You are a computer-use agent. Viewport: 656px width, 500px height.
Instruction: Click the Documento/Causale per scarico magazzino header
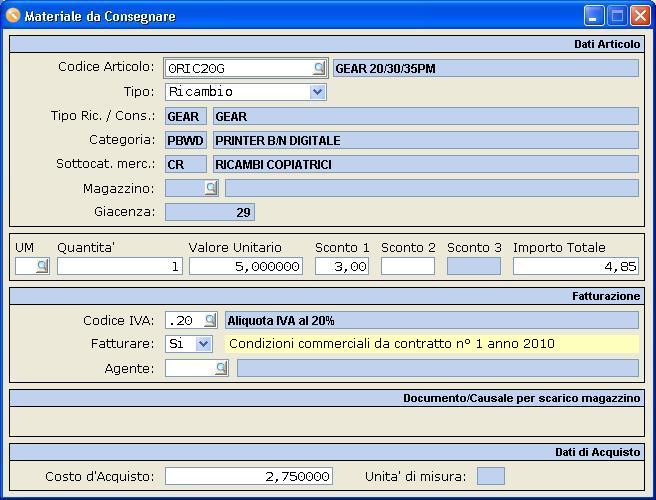pyautogui.click(x=327, y=398)
